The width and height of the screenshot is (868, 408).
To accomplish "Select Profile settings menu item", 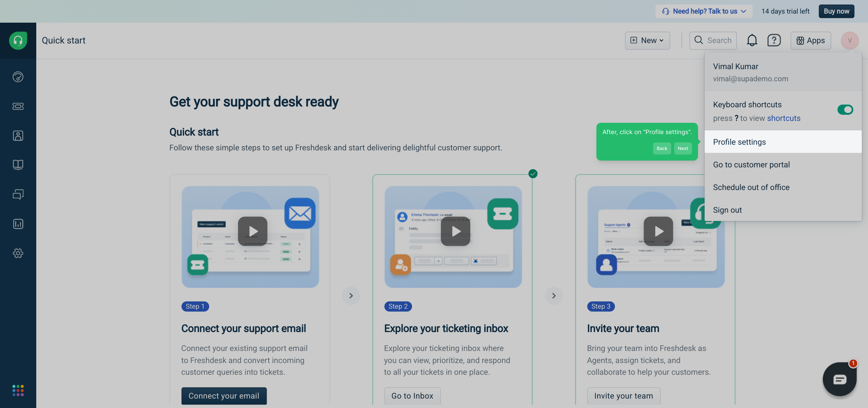I will point(739,142).
